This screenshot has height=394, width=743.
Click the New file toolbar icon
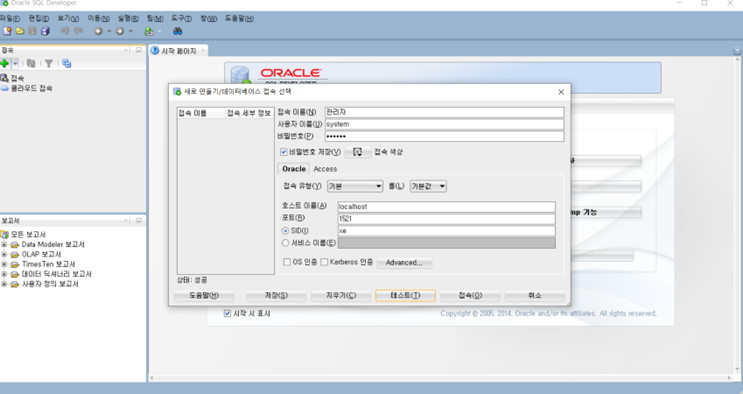coord(7,31)
